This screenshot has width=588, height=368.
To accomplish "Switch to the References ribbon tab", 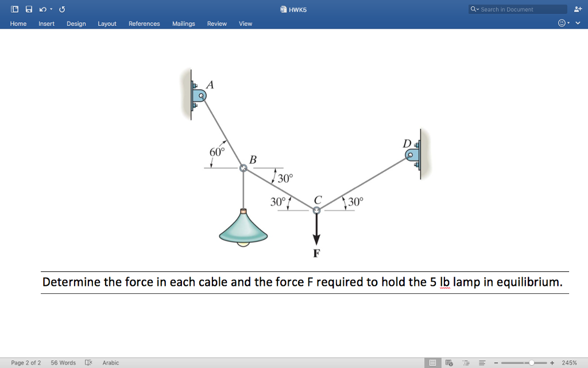I will tap(144, 24).
